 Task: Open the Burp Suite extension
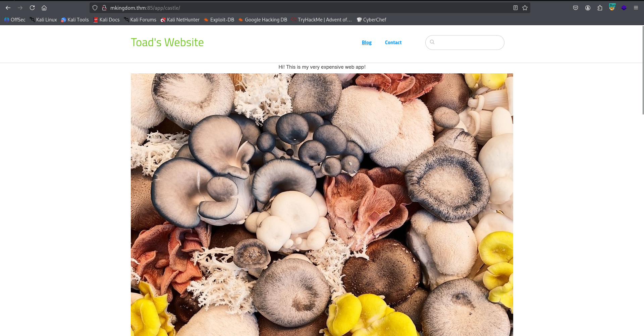pyautogui.click(x=612, y=7)
